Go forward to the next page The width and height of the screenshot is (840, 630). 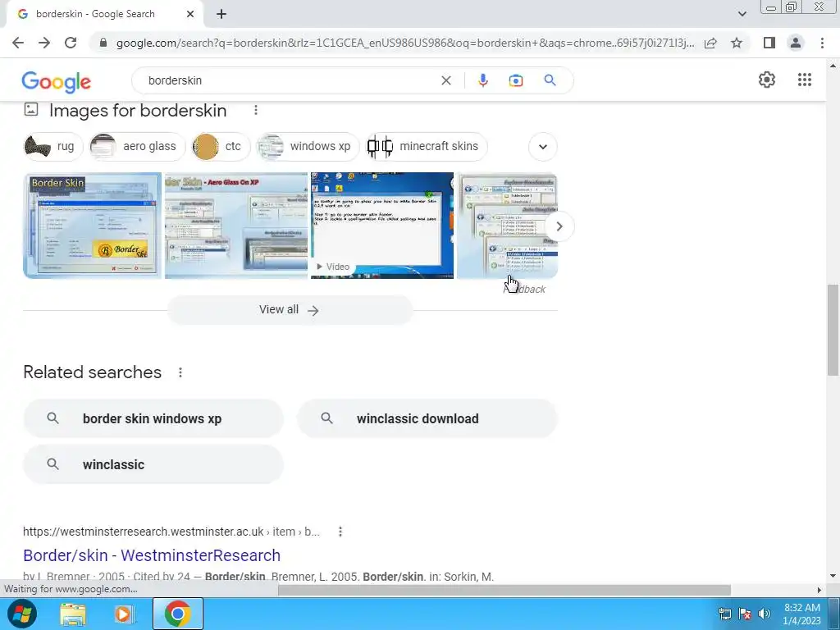(44, 43)
